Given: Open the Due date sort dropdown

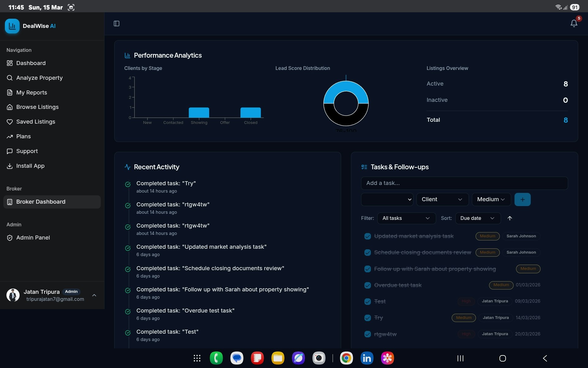Looking at the screenshot, I should tap(477, 218).
